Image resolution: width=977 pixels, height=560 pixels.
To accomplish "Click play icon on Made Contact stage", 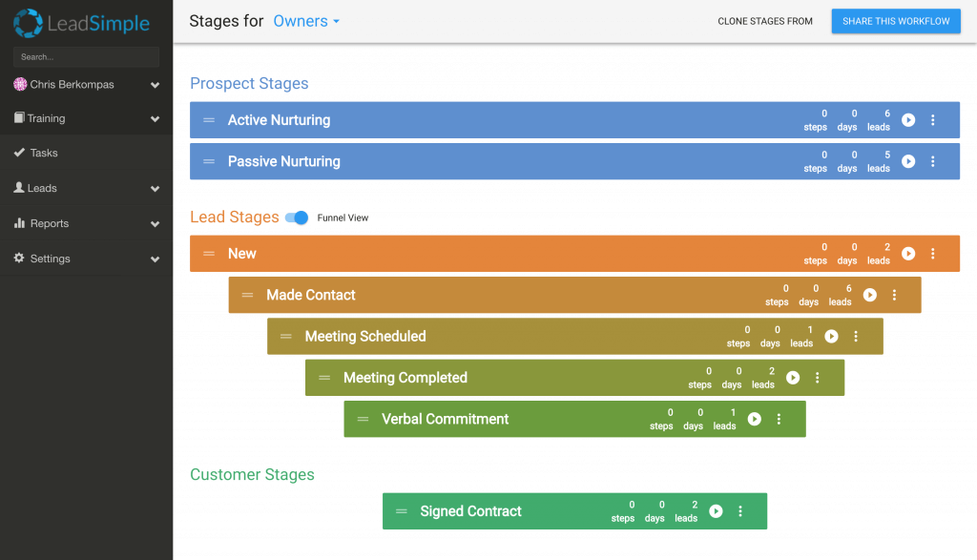I will pyautogui.click(x=870, y=295).
